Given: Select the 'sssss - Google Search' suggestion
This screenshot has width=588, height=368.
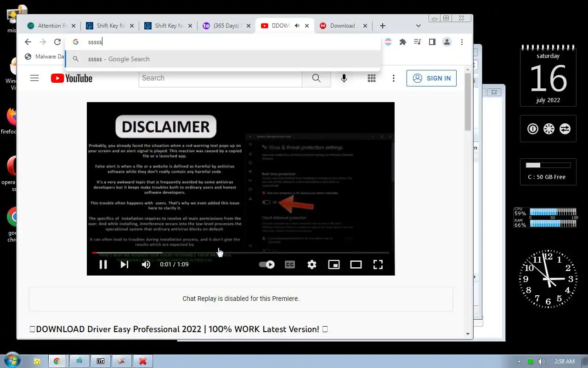Looking at the screenshot, I should point(223,59).
